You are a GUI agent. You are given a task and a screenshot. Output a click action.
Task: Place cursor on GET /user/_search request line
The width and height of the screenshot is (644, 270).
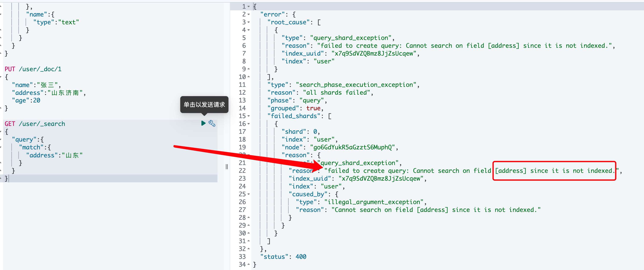35,124
